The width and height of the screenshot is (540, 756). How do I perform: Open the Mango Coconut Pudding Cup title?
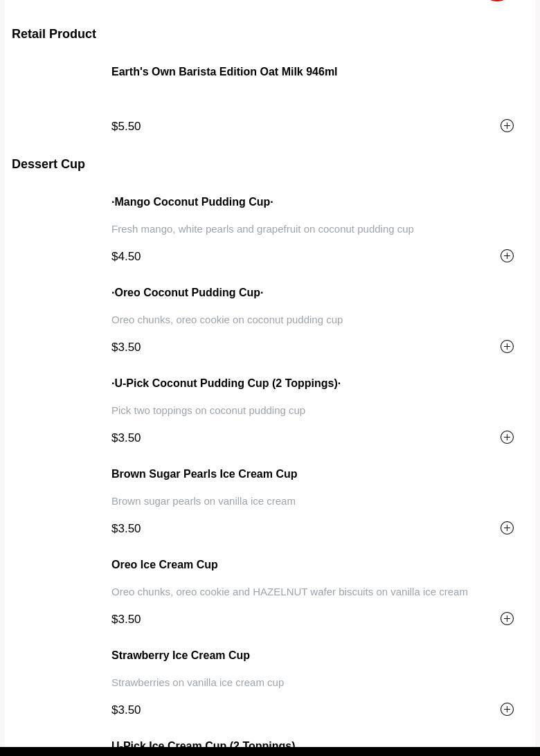192,202
